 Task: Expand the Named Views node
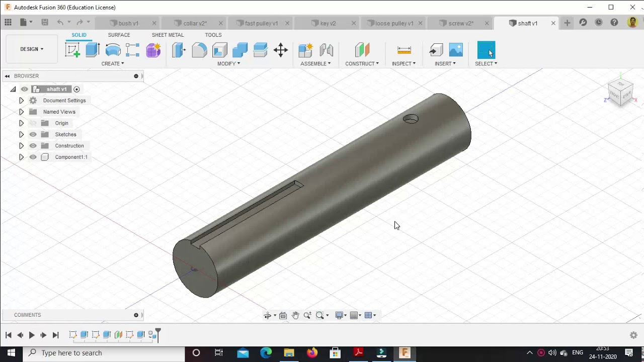21,112
